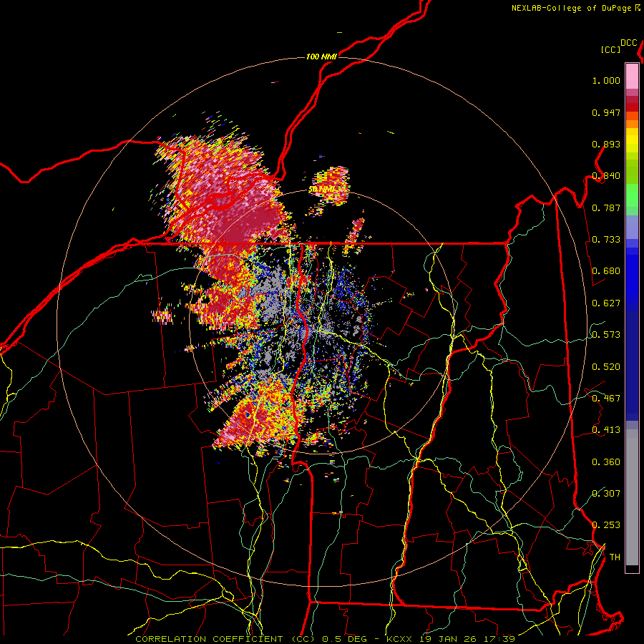Click the DCC legend header label

coord(628,43)
